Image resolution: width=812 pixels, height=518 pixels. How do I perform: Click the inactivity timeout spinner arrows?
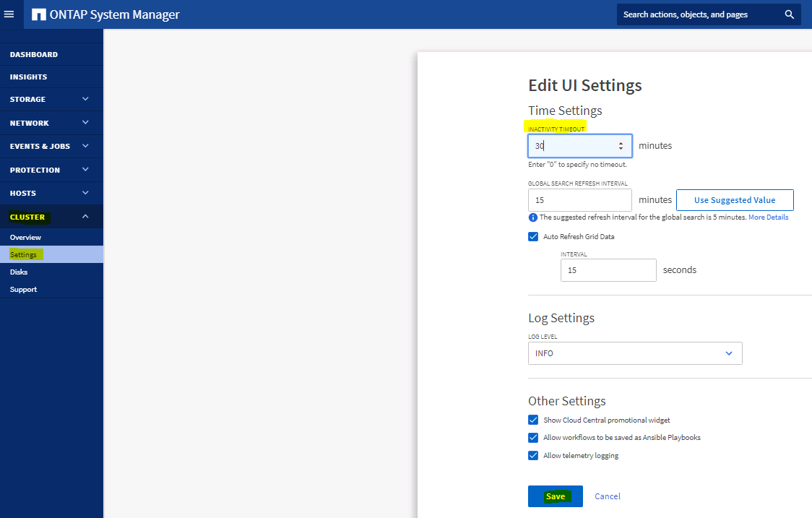(x=621, y=146)
